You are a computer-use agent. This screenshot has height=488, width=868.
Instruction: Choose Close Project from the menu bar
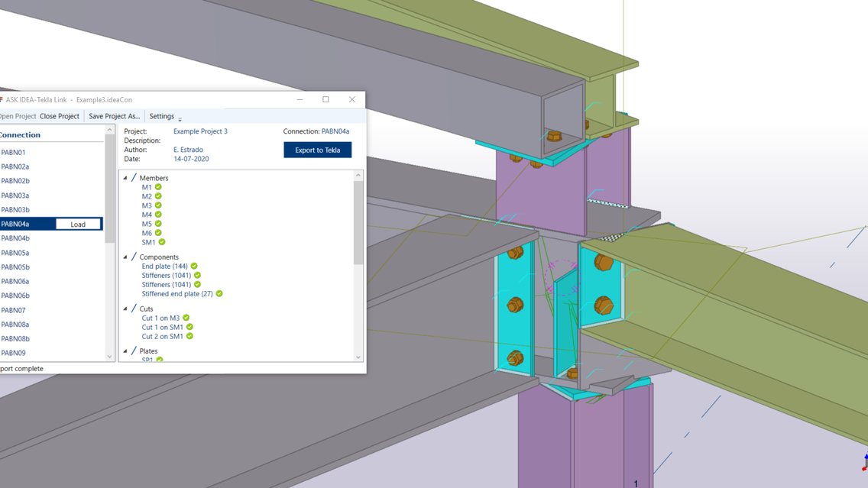[x=60, y=116]
